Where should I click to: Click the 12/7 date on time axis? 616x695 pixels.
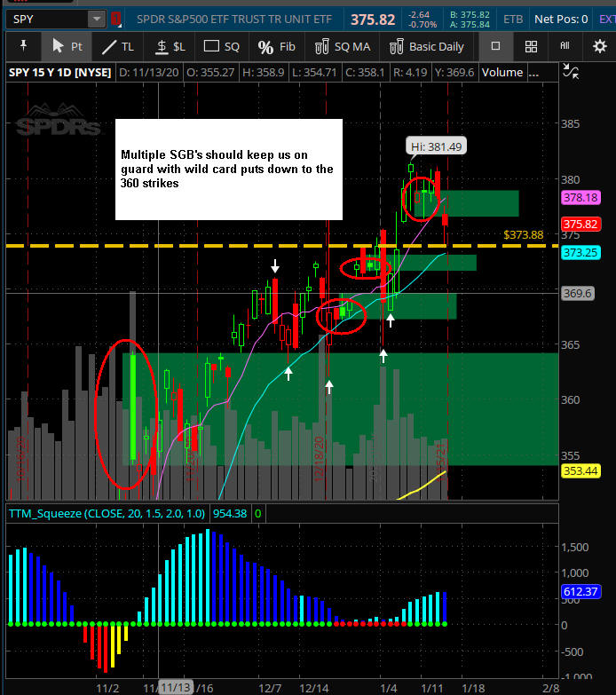coord(270,689)
